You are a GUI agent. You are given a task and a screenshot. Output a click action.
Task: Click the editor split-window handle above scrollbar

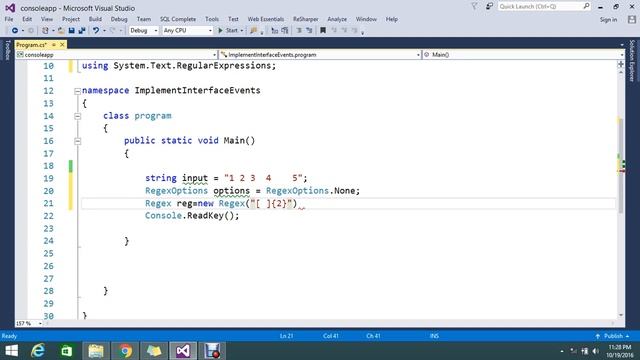[621, 64]
